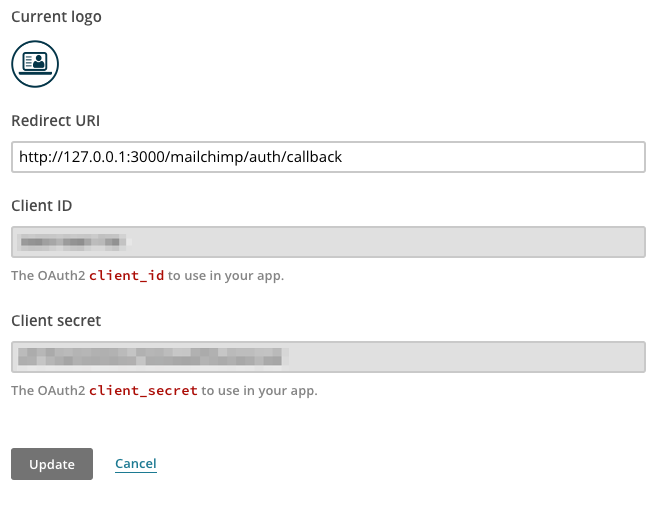The width and height of the screenshot is (672, 512).
Task: Click the "Client secret" label
Action: pos(56,321)
